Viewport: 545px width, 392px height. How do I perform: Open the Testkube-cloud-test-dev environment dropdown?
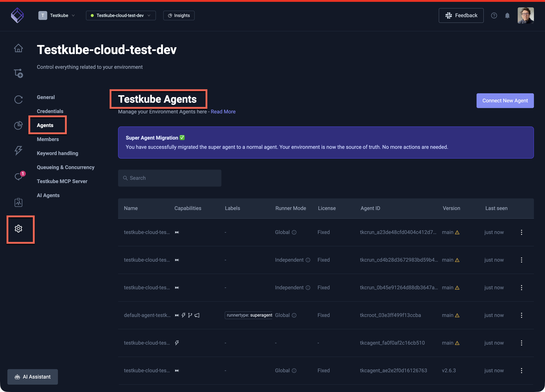tap(121, 16)
